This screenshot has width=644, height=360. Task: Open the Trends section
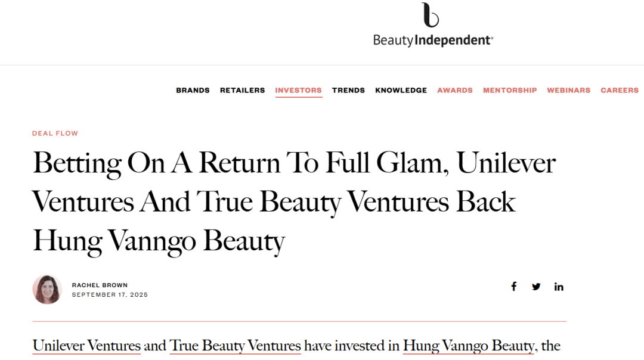point(348,91)
